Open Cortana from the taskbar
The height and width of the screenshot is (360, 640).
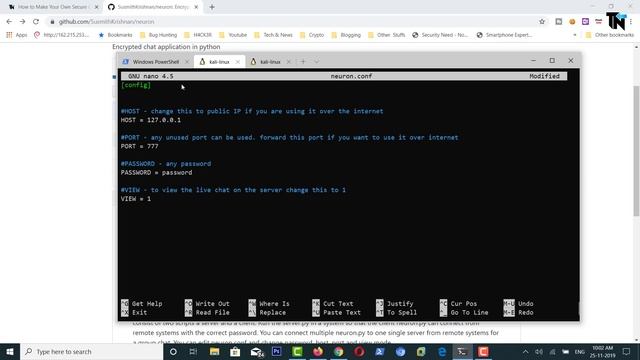173,351
